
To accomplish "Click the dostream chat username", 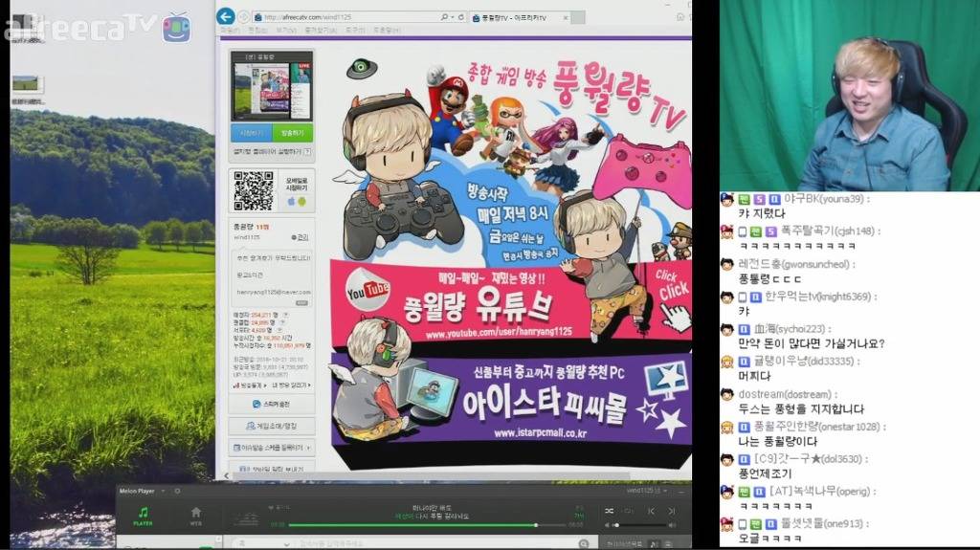I will [785, 394].
